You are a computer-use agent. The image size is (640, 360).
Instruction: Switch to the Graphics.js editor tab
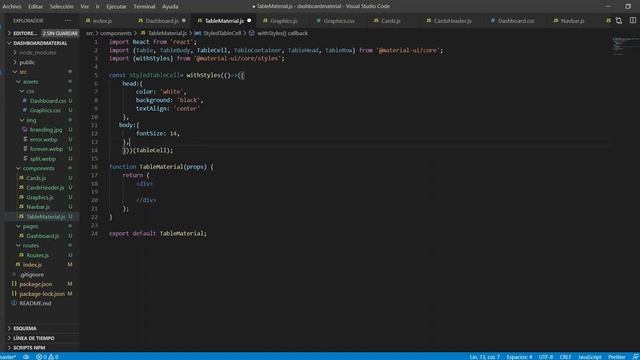pos(284,21)
